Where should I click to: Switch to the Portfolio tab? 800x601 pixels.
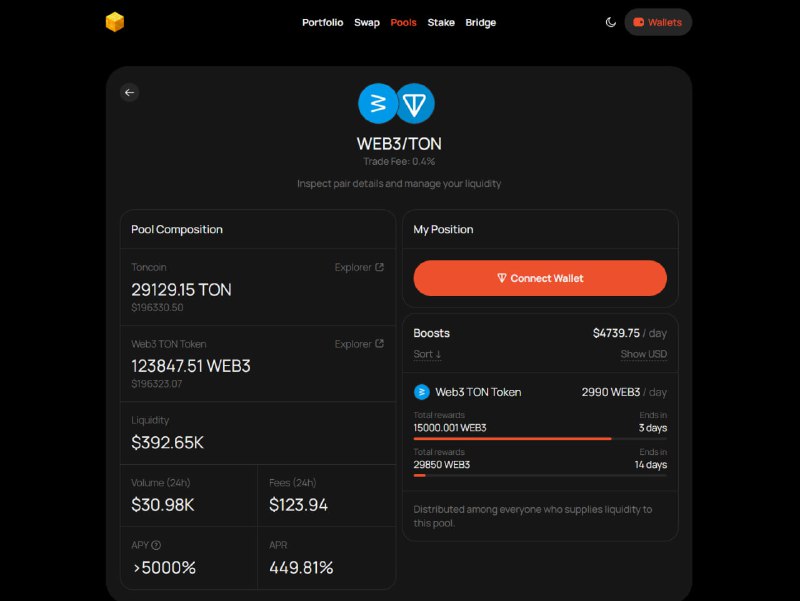(x=322, y=22)
